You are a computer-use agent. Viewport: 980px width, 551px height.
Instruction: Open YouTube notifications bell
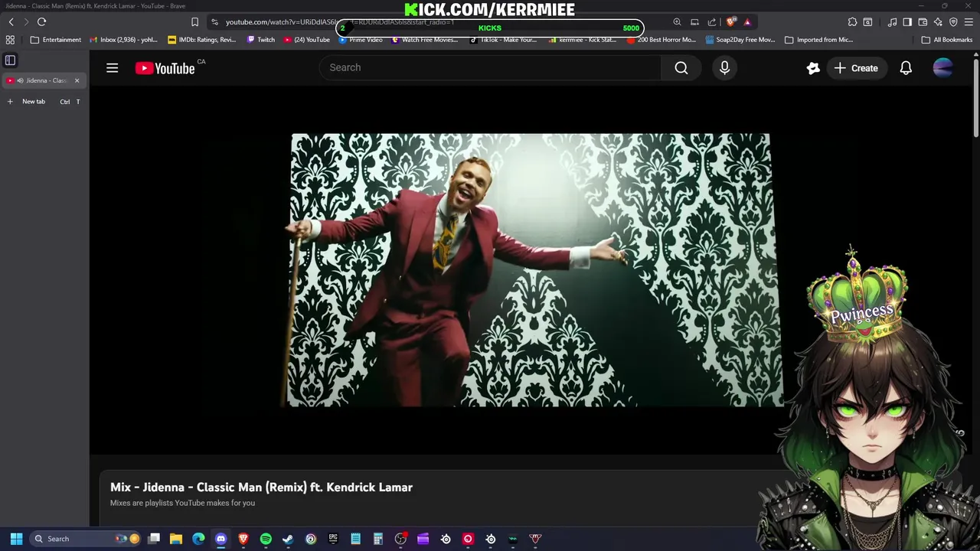pos(906,68)
